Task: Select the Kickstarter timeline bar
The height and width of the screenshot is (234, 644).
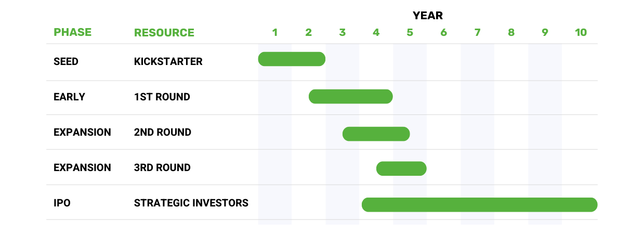Action: (x=292, y=59)
